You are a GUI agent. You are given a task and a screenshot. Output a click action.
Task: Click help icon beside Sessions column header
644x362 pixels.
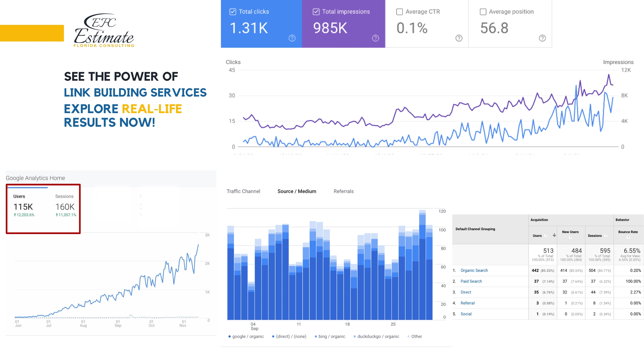[606, 236]
